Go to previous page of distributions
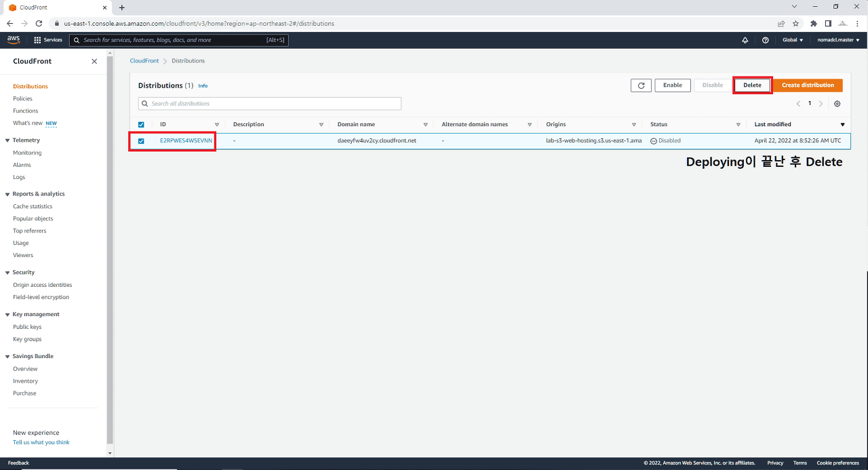 click(x=798, y=104)
